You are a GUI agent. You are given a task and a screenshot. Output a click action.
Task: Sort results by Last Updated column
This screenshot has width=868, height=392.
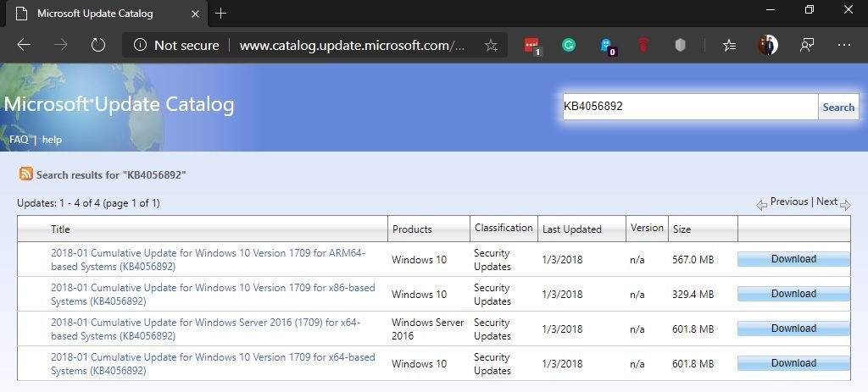[x=572, y=229]
